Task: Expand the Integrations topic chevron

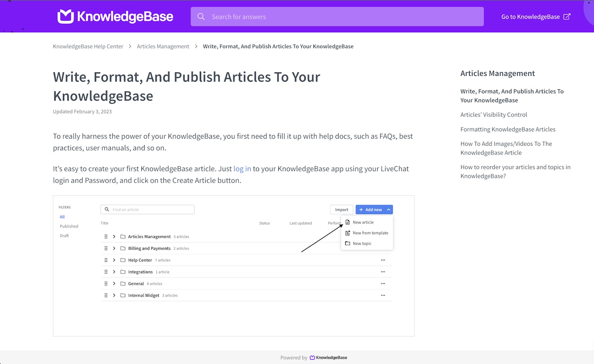Action: (x=114, y=272)
